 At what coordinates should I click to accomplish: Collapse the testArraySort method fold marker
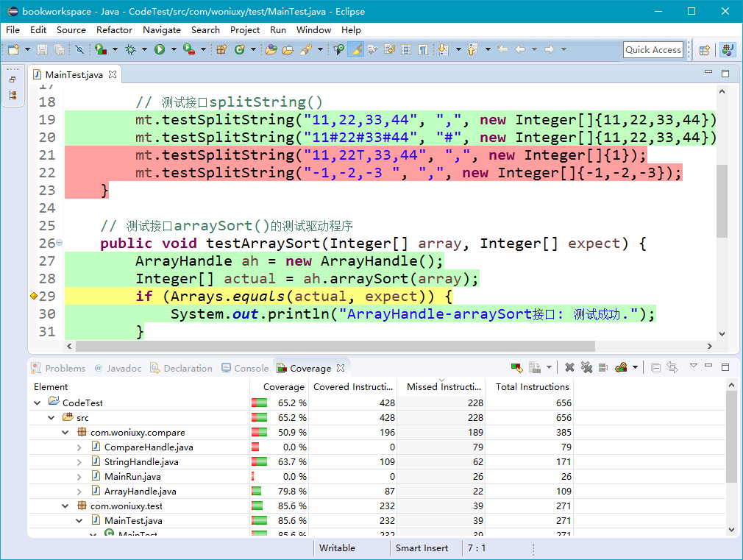60,243
